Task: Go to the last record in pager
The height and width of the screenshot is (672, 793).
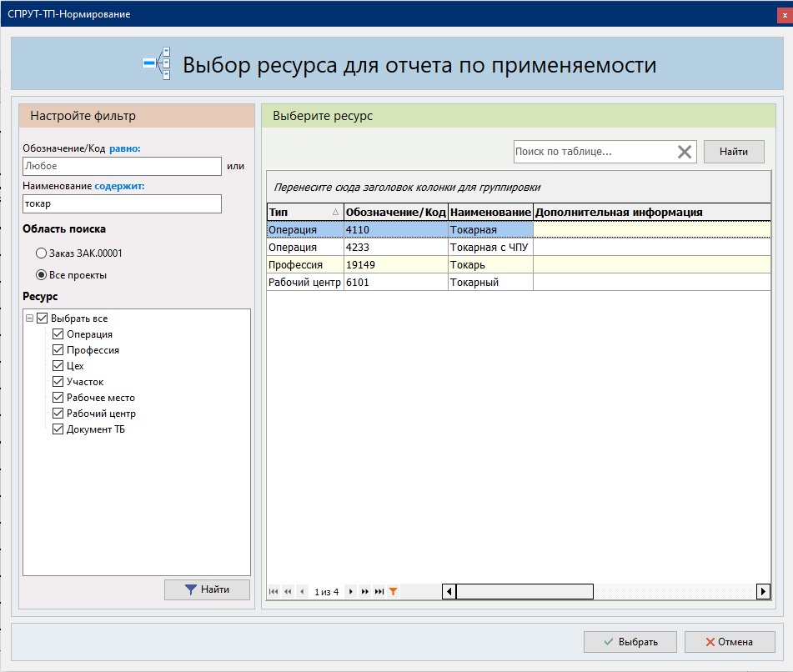Action: click(379, 592)
